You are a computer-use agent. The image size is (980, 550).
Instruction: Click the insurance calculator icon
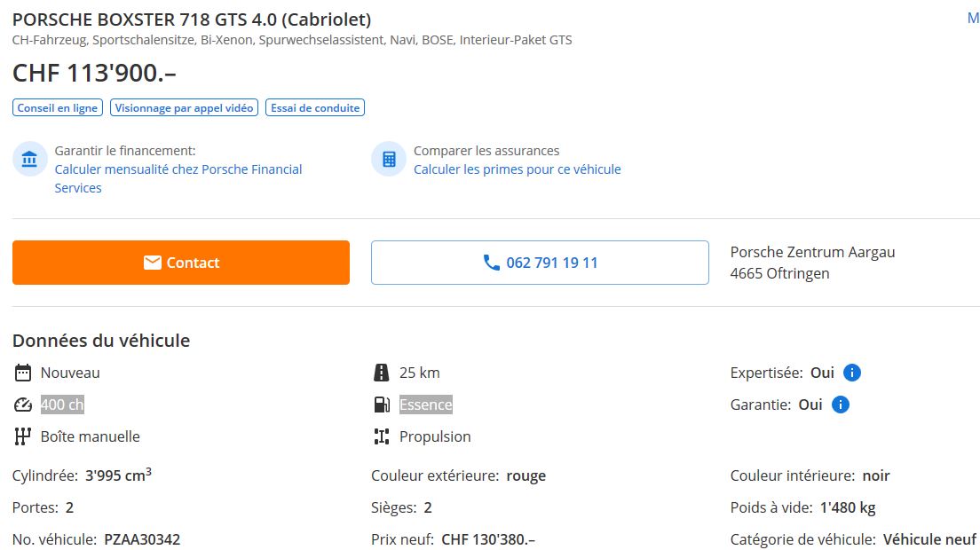pos(389,159)
